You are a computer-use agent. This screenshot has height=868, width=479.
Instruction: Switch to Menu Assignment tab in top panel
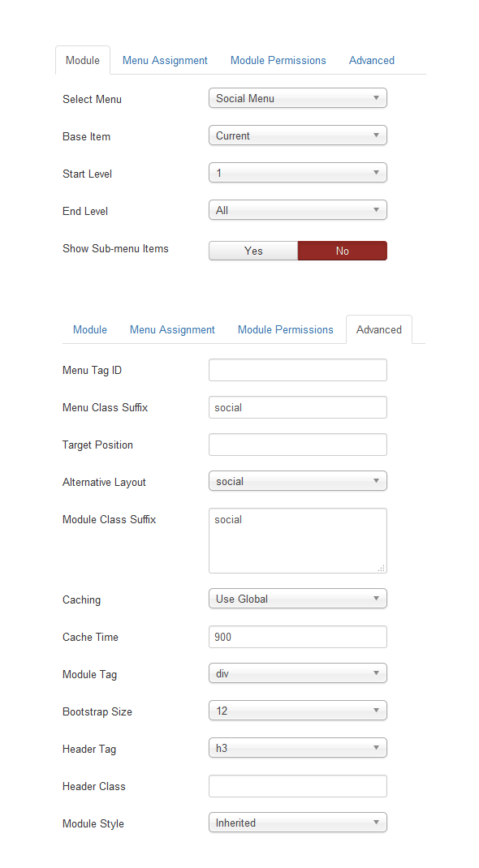[x=165, y=60]
